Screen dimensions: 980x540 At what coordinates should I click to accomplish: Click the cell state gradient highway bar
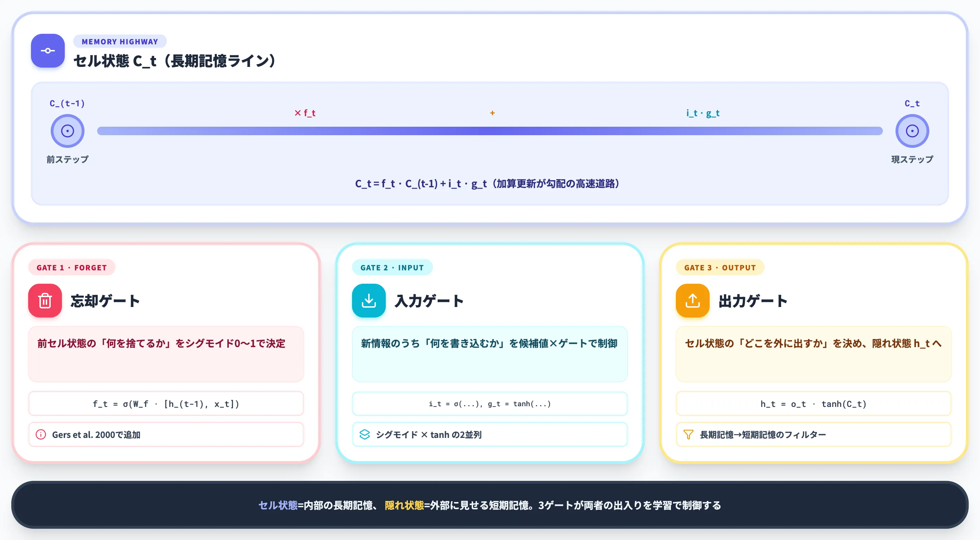490,131
